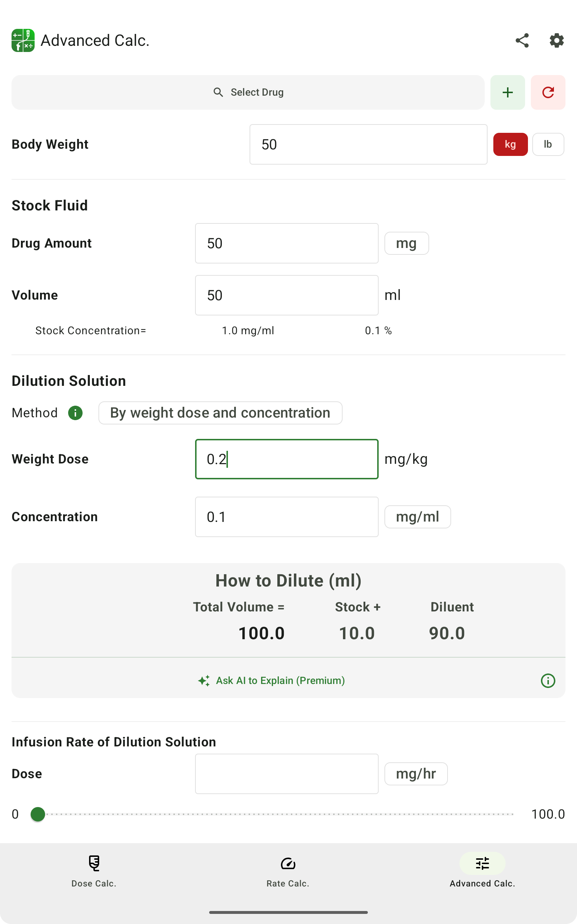The image size is (577, 924).
Task: Open settings via the gear icon
Action: click(556, 40)
